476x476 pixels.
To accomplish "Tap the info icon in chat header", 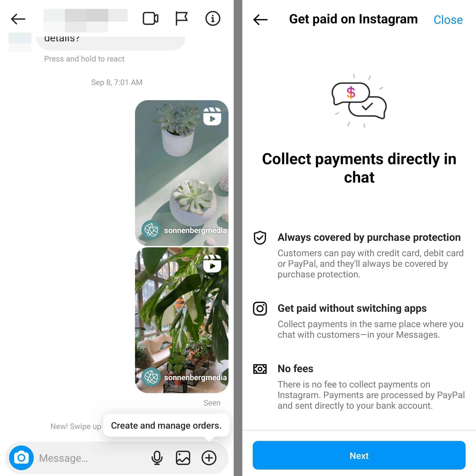I will 213,19.
